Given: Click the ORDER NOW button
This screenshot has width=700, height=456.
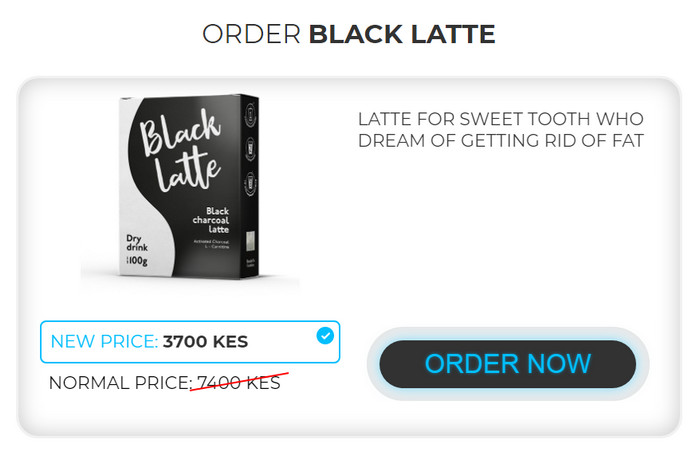Looking at the screenshot, I should [508, 363].
